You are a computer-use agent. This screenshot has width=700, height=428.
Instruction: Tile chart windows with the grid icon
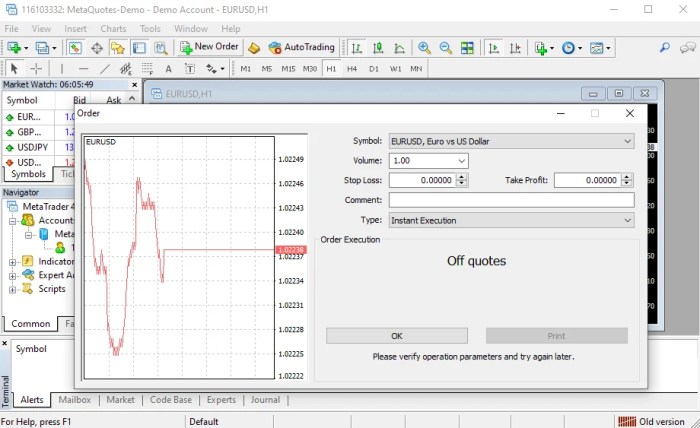click(x=467, y=48)
